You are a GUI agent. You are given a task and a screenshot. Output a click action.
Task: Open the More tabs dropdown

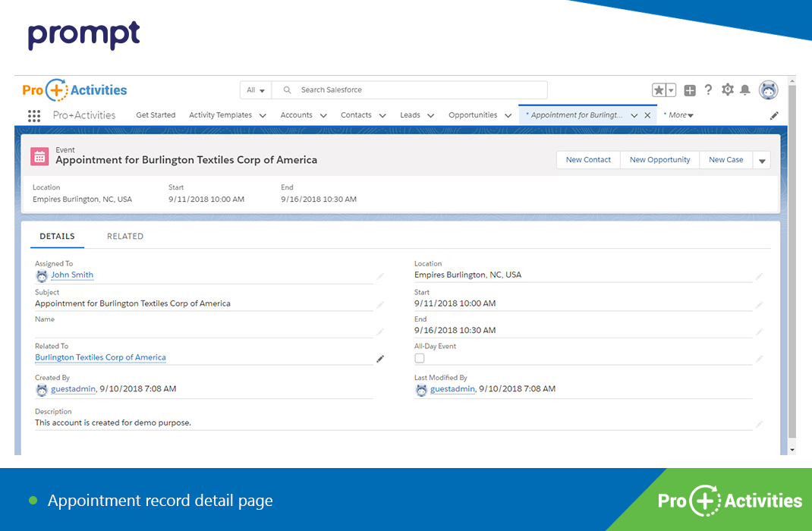tap(678, 115)
